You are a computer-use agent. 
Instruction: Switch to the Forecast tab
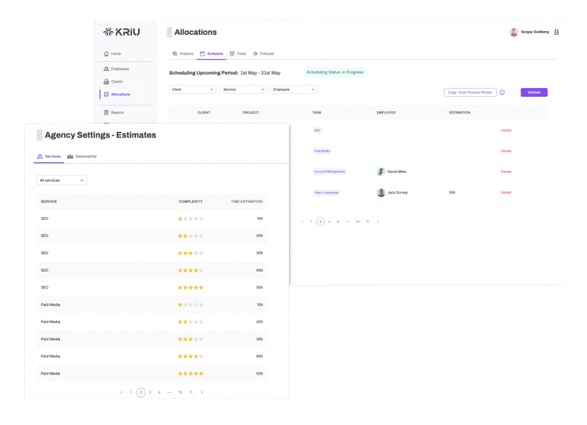point(264,54)
